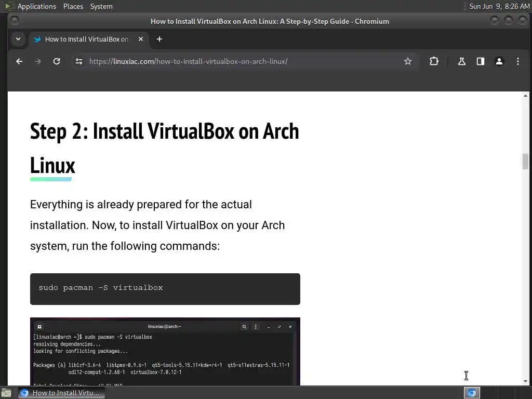The image size is (532, 399).
Task: Click the favicon of the linuxiac tab
Action: pyautogui.click(x=37, y=39)
